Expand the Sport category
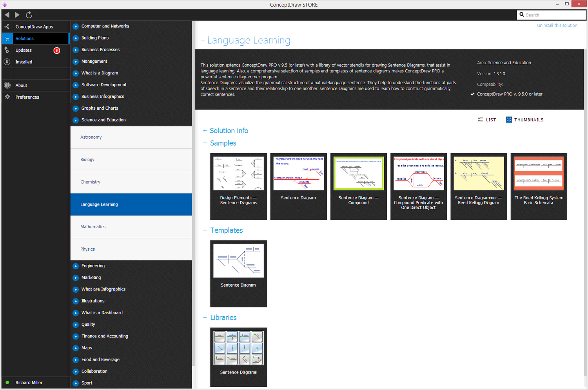 76,383
